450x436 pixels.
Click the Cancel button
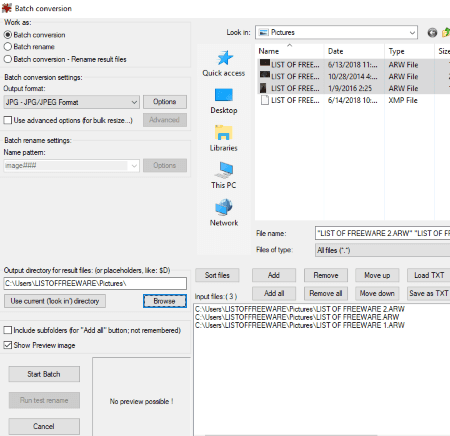tap(44, 426)
